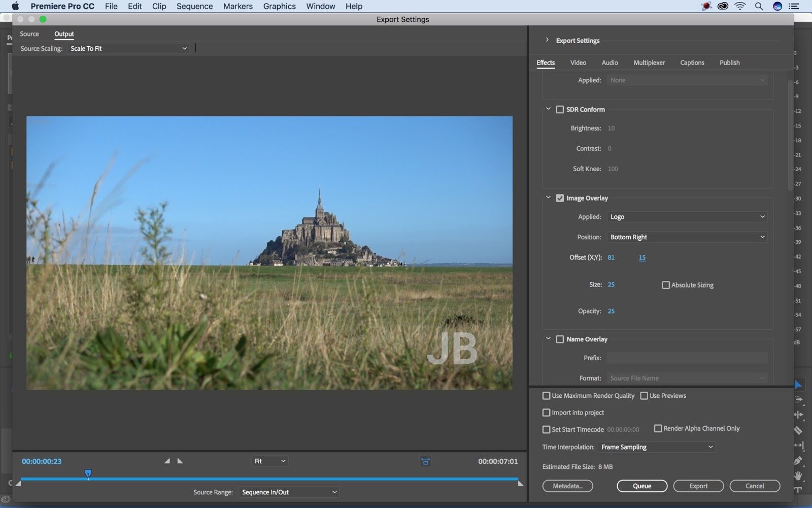Enable the Name Overlay checkbox
The height and width of the screenshot is (508, 812).
click(x=560, y=339)
